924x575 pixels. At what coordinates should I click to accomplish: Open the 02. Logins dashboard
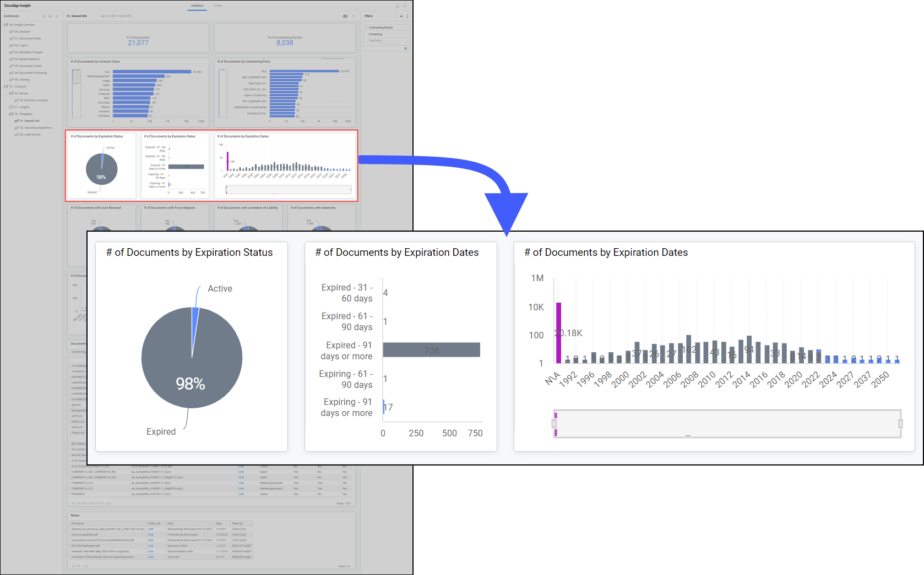click(x=21, y=46)
